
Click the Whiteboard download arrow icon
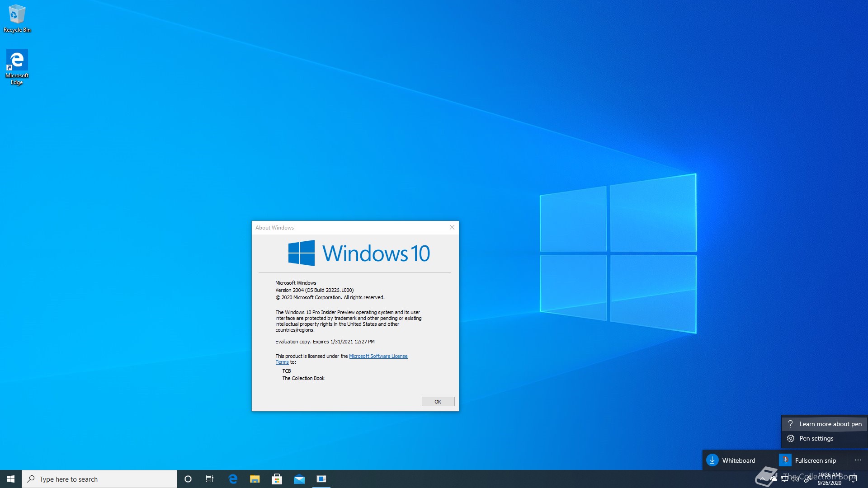[x=712, y=460]
